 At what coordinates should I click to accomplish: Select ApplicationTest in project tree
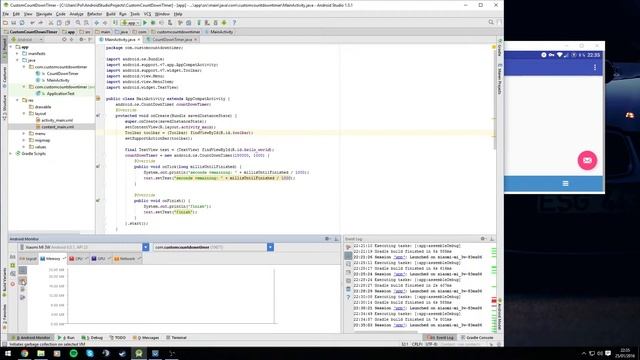click(x=60, y=93)
